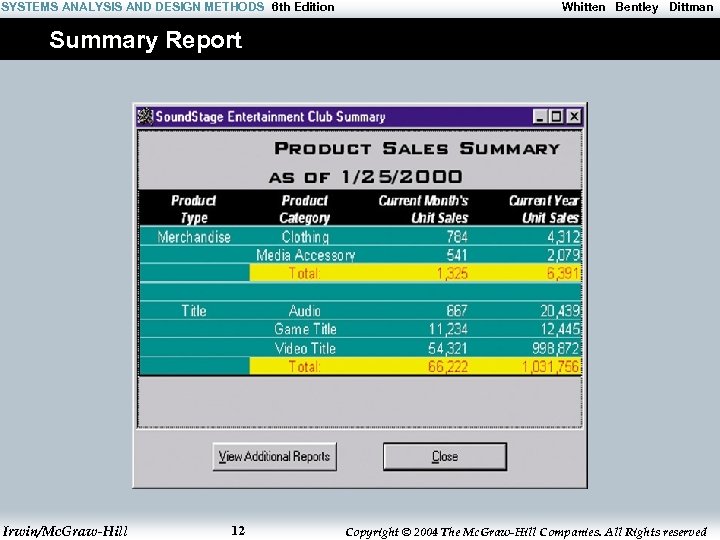Click Media Accessory monthly value 541

coord(457,255)
